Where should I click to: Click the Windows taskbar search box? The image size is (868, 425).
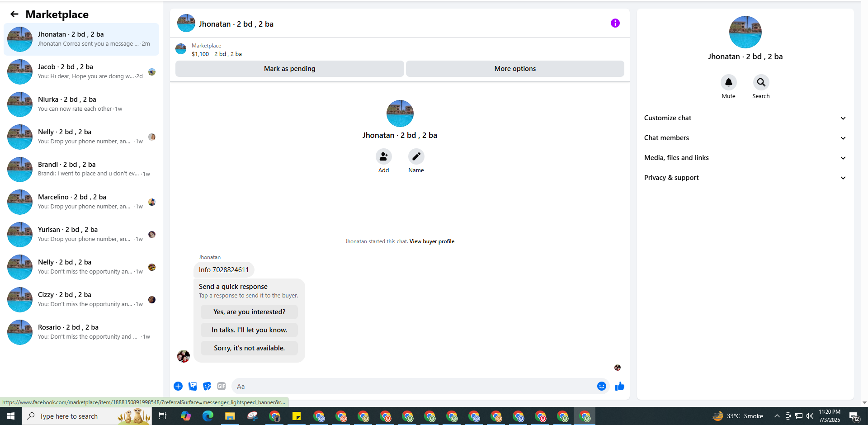point(87,416)
